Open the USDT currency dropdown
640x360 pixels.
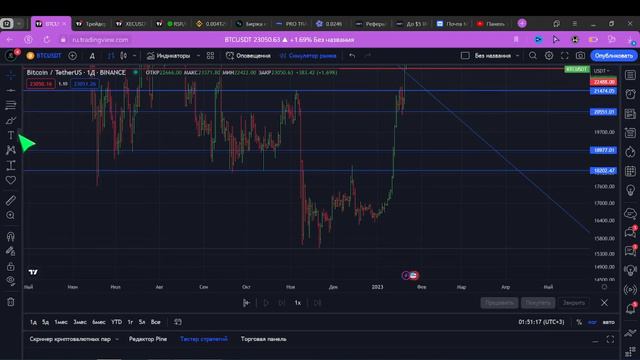[x=602, y=71]
